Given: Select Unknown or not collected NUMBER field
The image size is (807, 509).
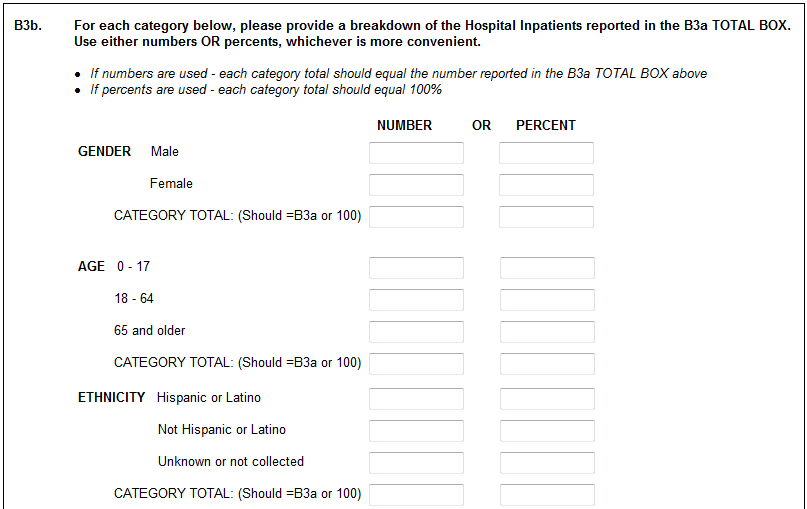Looking at the screenshot, I should coord(416,463).
